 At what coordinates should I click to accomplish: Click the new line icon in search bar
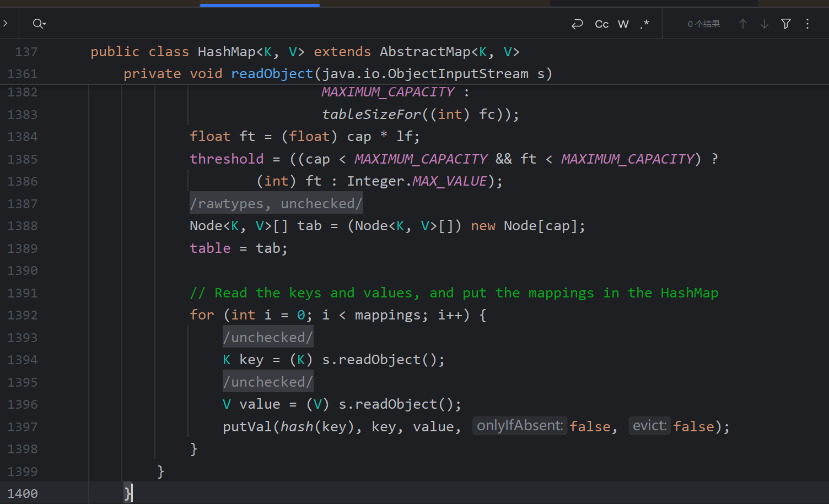pos(577,24)
